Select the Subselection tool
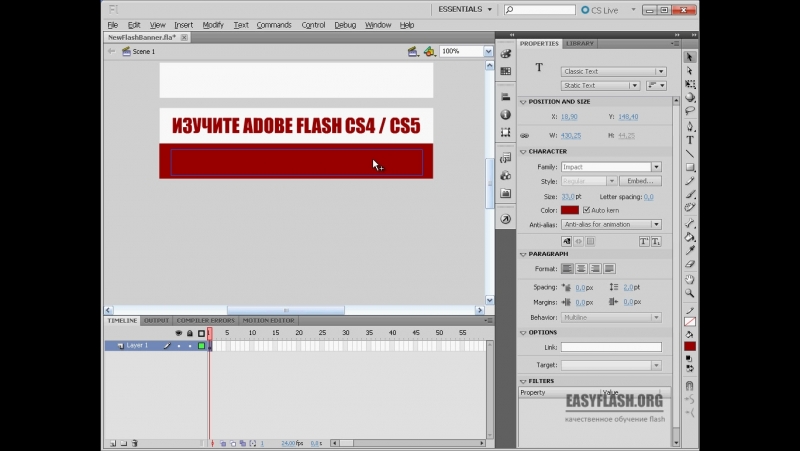 pos(689,70)
